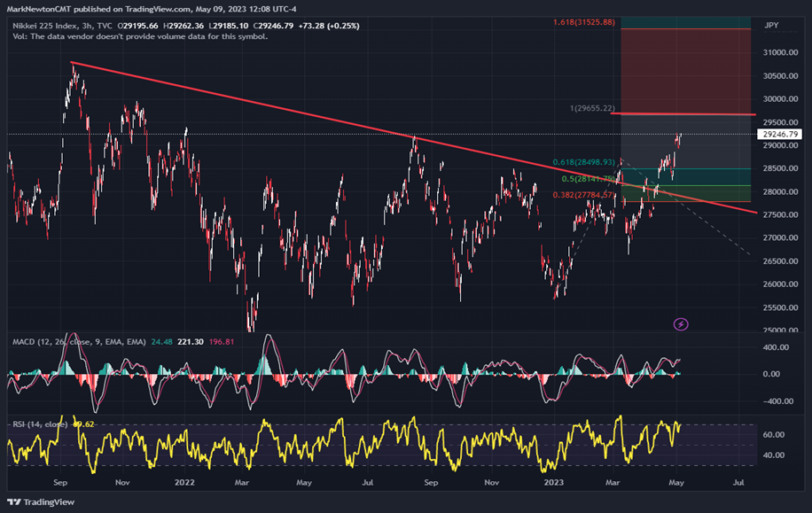
Task: Click the 26000.00 price axis label
Action: point(780,284)
